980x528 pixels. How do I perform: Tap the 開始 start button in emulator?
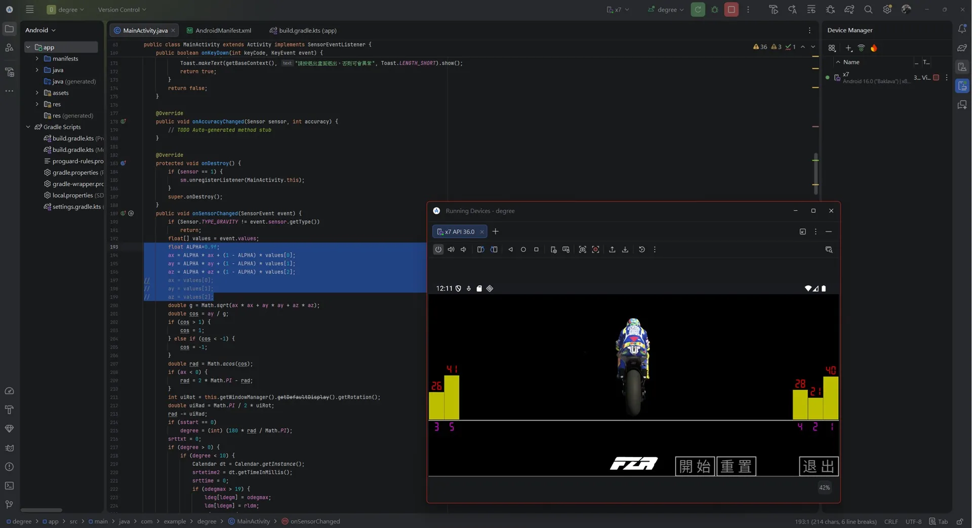[695, 466]
